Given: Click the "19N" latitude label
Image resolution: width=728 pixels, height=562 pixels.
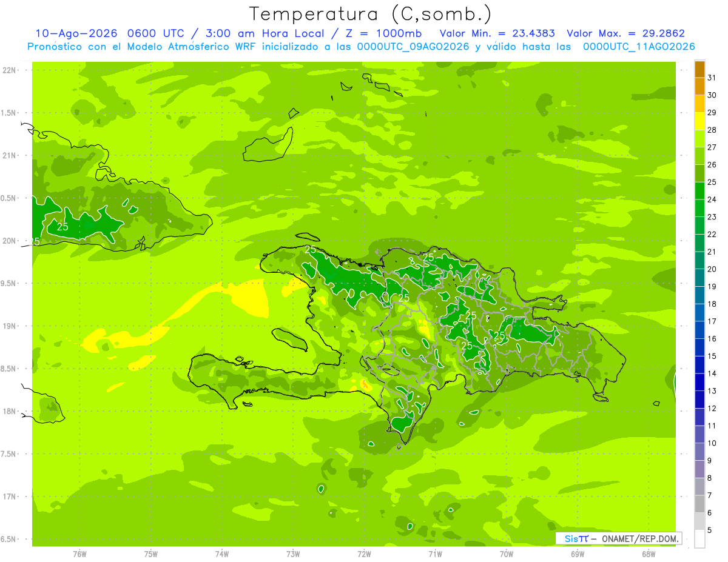Looking at the screenshot, I should 9,326.
